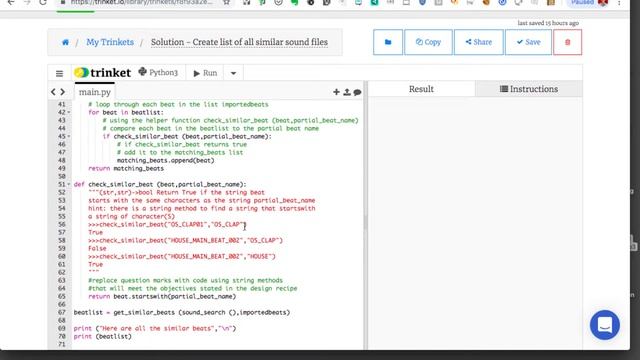Viewport: 640px width, 360px height.
Task: Go to next file tab arrow
Action: tap(62, 92)
